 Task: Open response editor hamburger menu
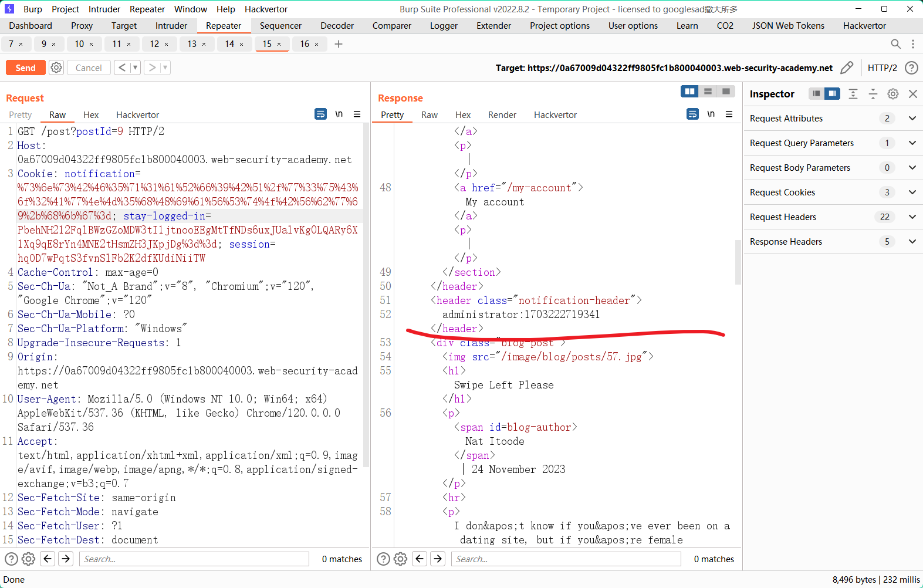pyautogui.click(x=729, y=114)
